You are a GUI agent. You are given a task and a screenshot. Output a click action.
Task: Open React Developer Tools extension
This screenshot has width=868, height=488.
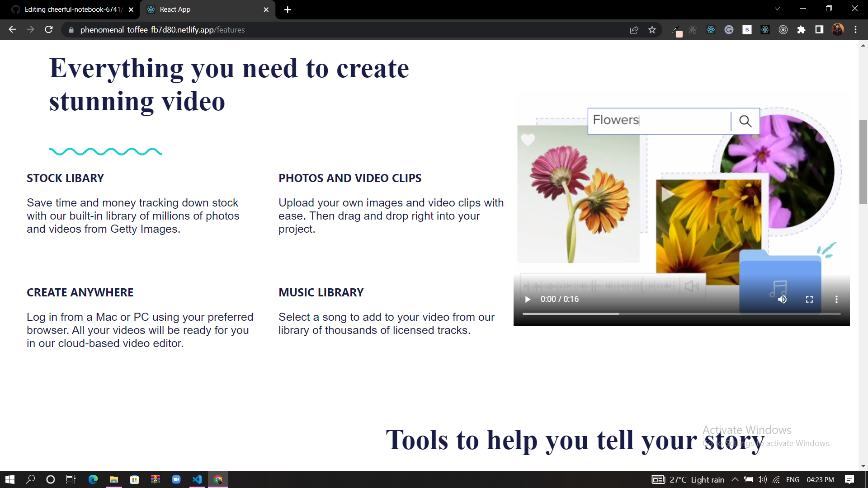tap(711, 29)
